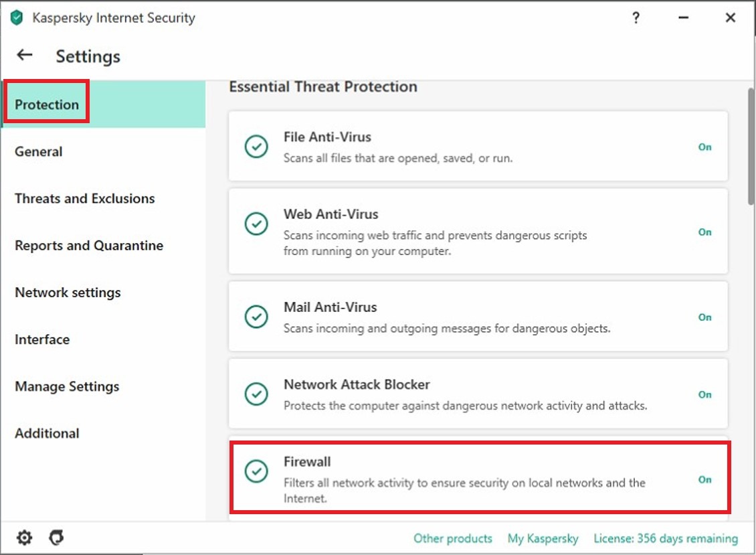Open Threats and Exclusions section
This screenshot has height=555, width=756.
pyautogui.click(x=85, y=199)
